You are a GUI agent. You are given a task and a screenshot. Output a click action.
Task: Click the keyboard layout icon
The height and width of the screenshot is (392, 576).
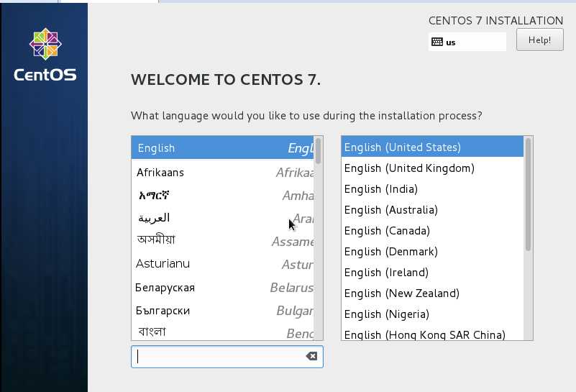coord(437,42)
